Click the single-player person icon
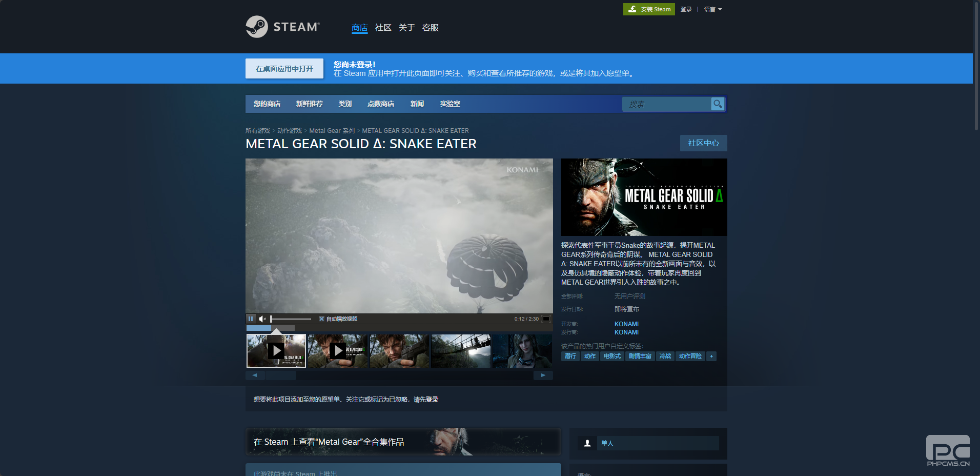 [x=587, y=443]
